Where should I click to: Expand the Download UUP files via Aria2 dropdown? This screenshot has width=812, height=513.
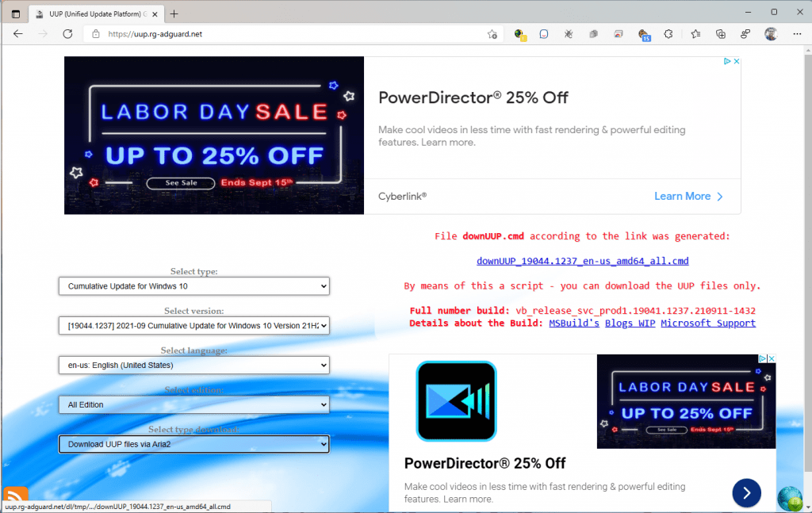pyautogui.click(x=193, y=444)
